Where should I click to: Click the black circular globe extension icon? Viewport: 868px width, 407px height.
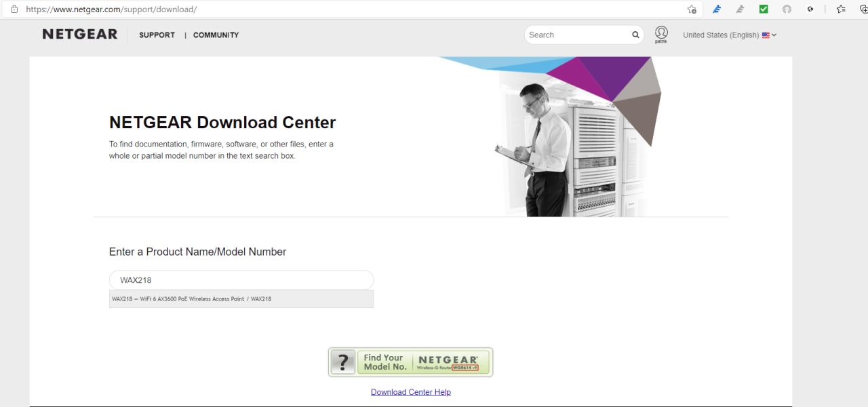810,9
